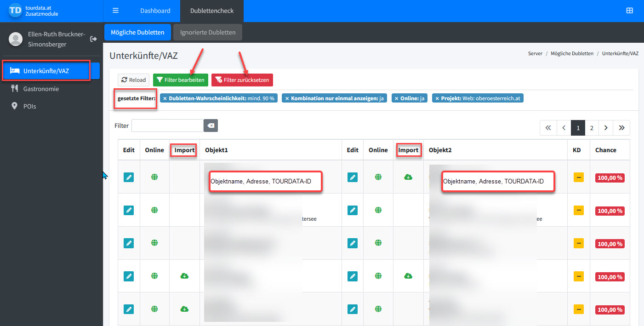The height and width of the screenshot is (326, 644).
Task: Click the 'Mögliche Dubletten' breadcrumb link
Action: click(x=572, y=53)
